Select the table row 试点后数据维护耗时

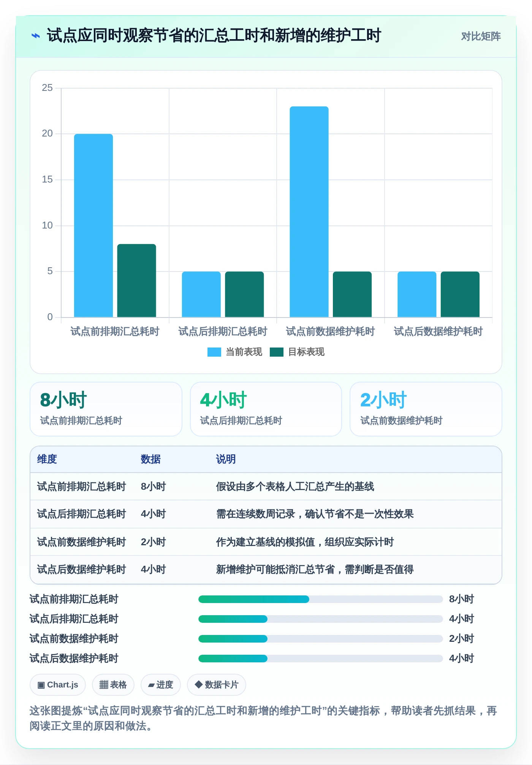[x=266, y=570]
